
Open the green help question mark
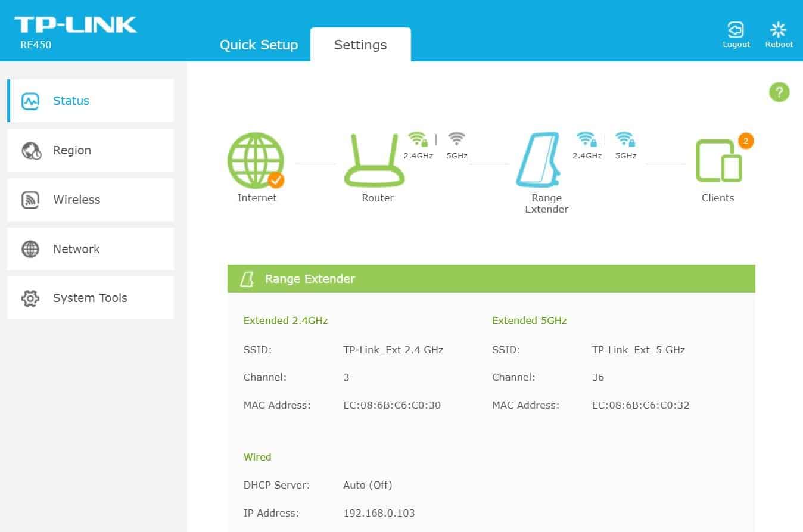(779, 92)
